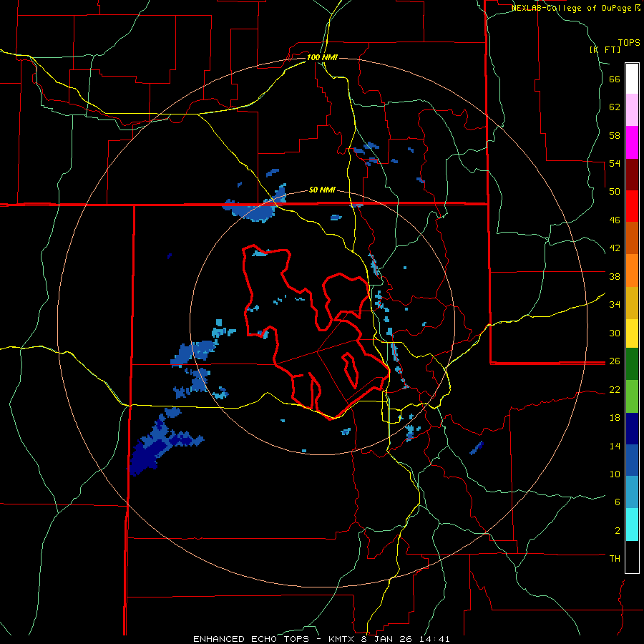
Task: Select the black TH legend swatch
Action: click(x=632, y=557)
